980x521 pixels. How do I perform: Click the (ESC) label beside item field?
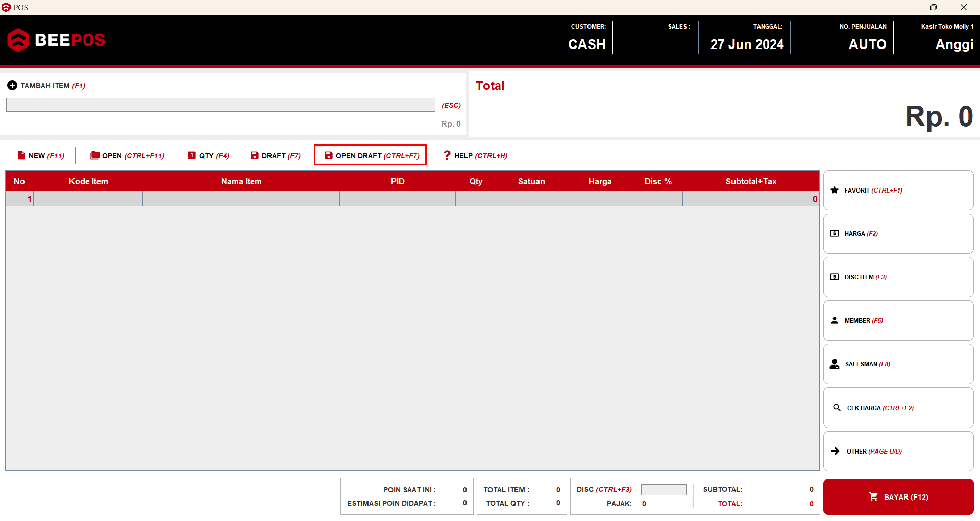coord(451,105)
